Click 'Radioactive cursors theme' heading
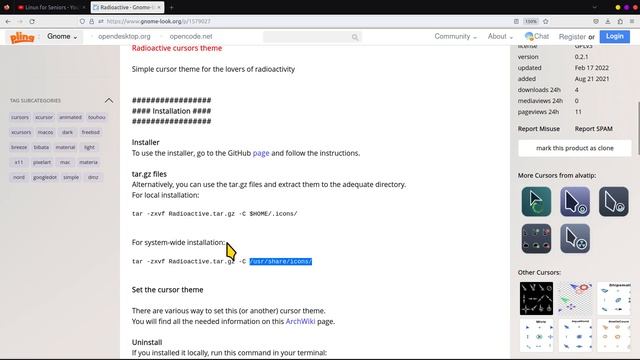This screenshot has width=640, height=360. click(x=177, y=48)
